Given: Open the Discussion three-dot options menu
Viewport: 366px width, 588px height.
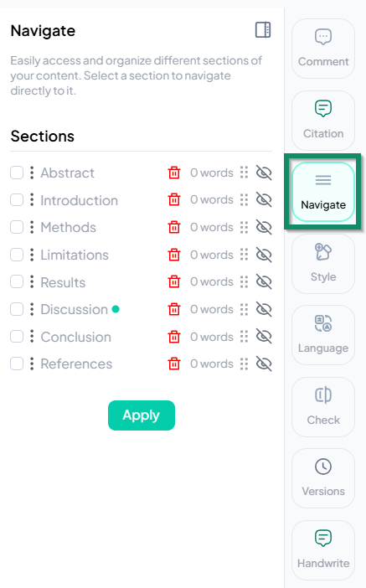Looking at the screenshot, I should coord(32,309).
